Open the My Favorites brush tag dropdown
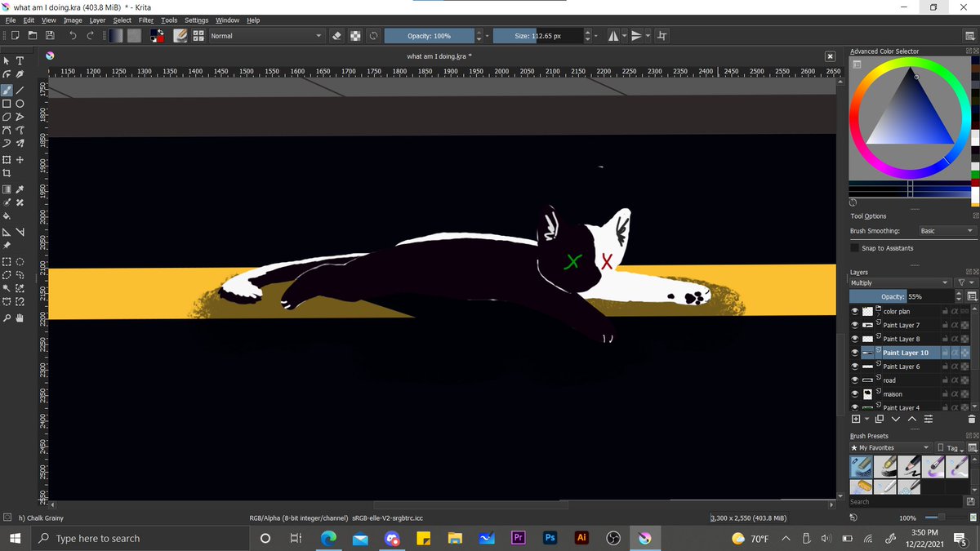 891,447
